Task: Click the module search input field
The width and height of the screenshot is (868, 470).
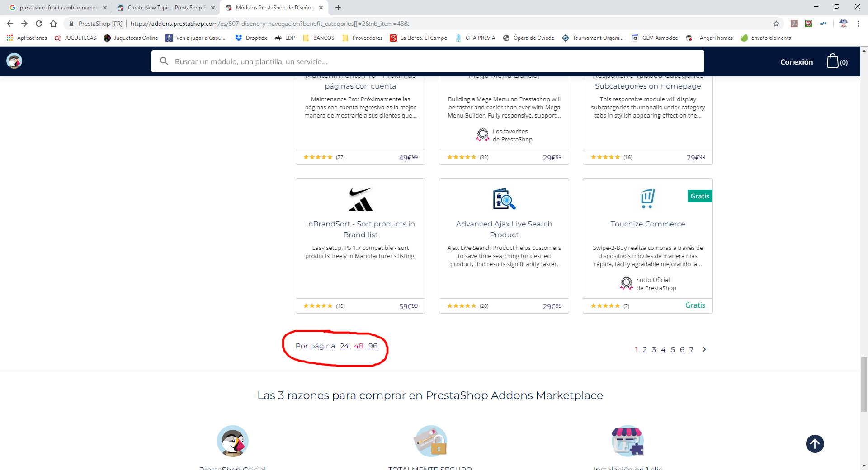Action: click(x=428, y=61)
